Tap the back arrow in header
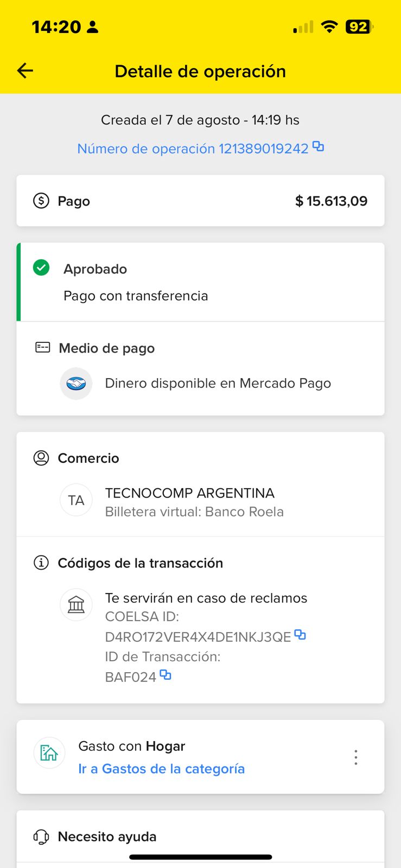This screenshot has width=401, height=868. click(x=25, y=71)
